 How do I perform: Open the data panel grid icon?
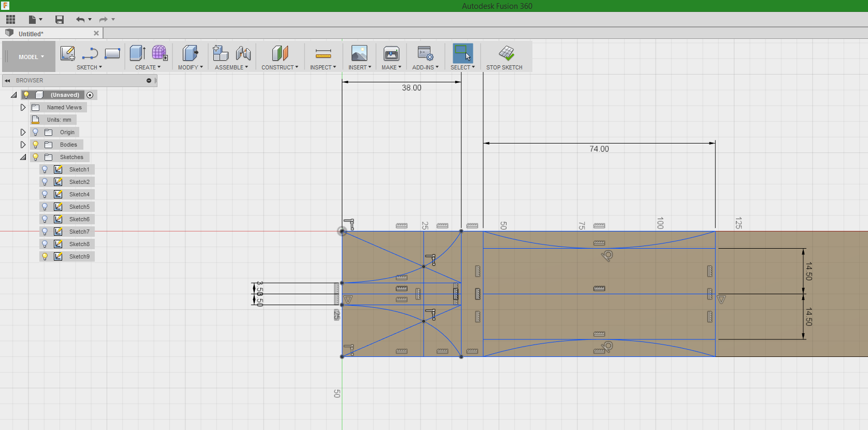pos(10,20)
